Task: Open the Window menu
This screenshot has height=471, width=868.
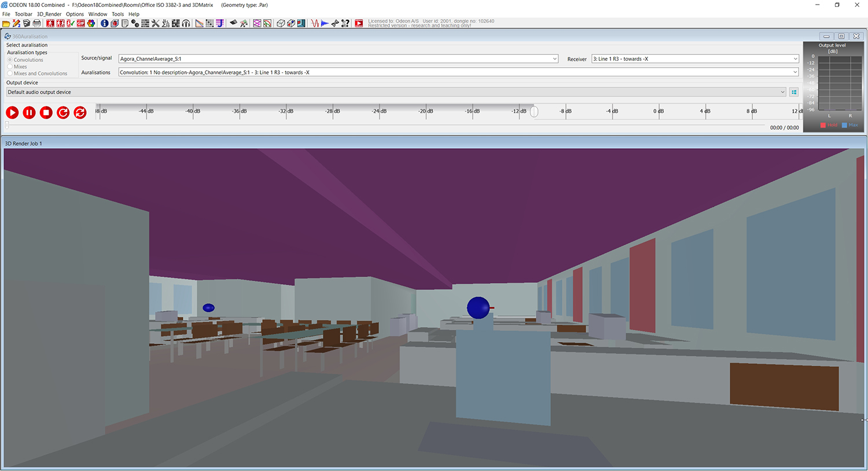Action: (98, 14)
